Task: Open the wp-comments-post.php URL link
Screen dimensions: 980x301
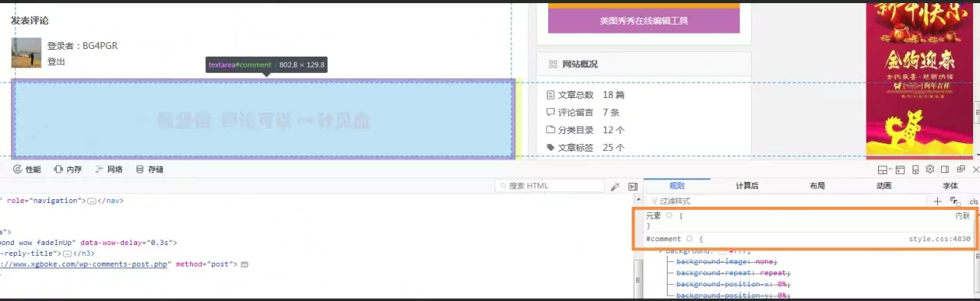Action: (x=84, y=264)
